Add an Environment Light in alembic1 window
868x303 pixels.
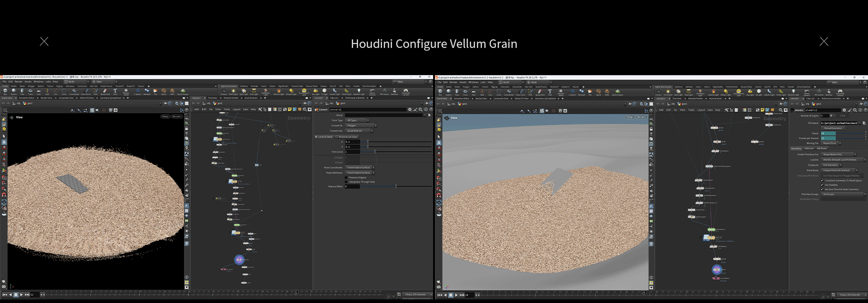pos(739,93)
